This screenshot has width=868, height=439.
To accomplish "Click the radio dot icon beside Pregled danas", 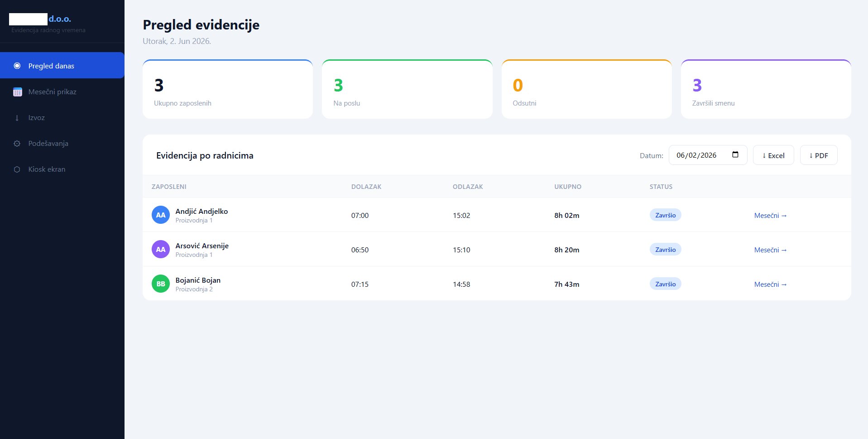I will [17, 66].
